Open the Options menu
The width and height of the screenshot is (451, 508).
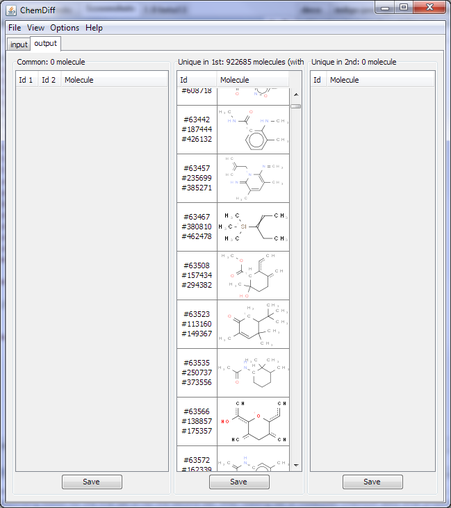65,28
